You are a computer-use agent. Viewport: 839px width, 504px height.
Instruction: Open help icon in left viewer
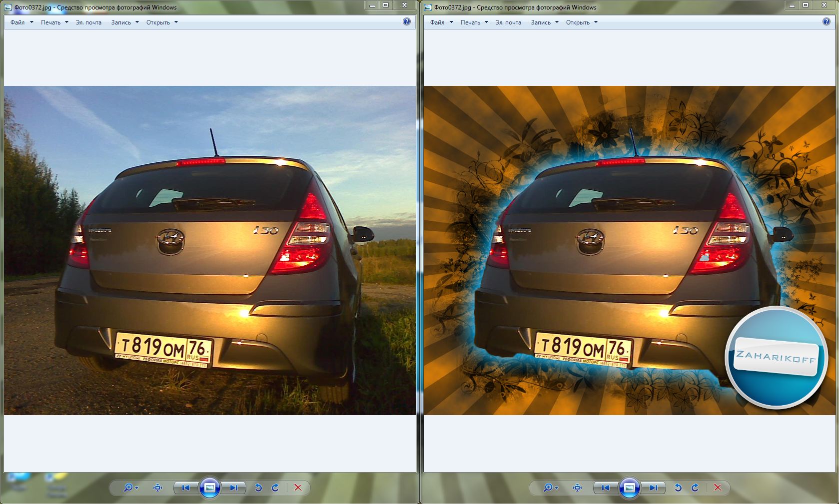(x=406, y=21)
